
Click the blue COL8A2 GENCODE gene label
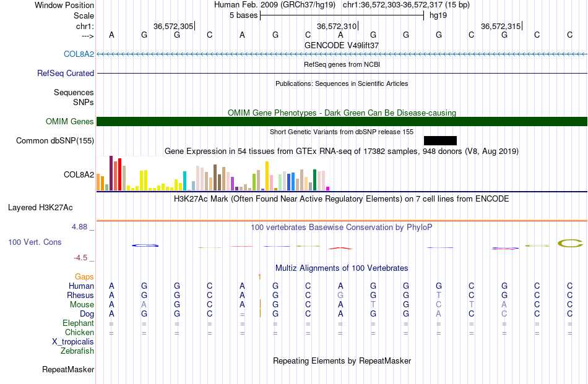click(79, 54)
